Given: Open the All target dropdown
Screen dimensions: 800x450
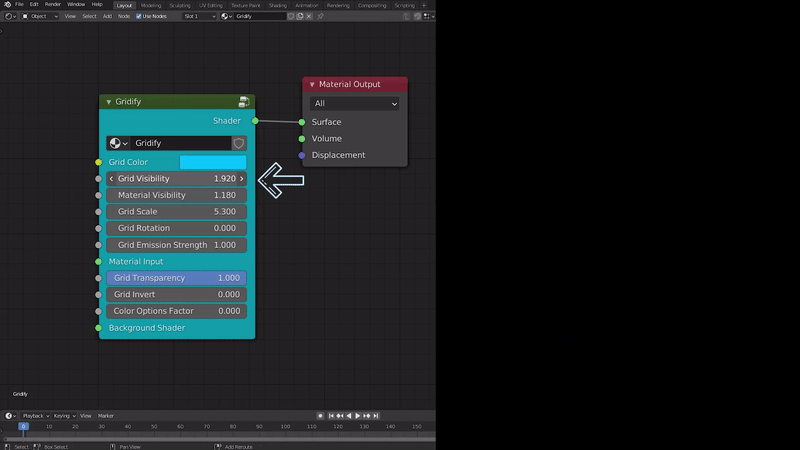Looking at the screenshot, I should 355,104.
